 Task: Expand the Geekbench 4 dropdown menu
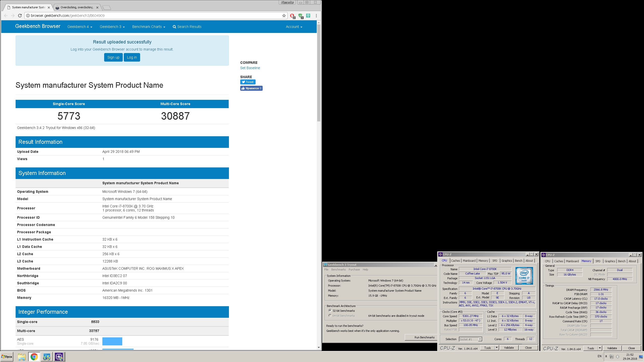click(80, 27)
